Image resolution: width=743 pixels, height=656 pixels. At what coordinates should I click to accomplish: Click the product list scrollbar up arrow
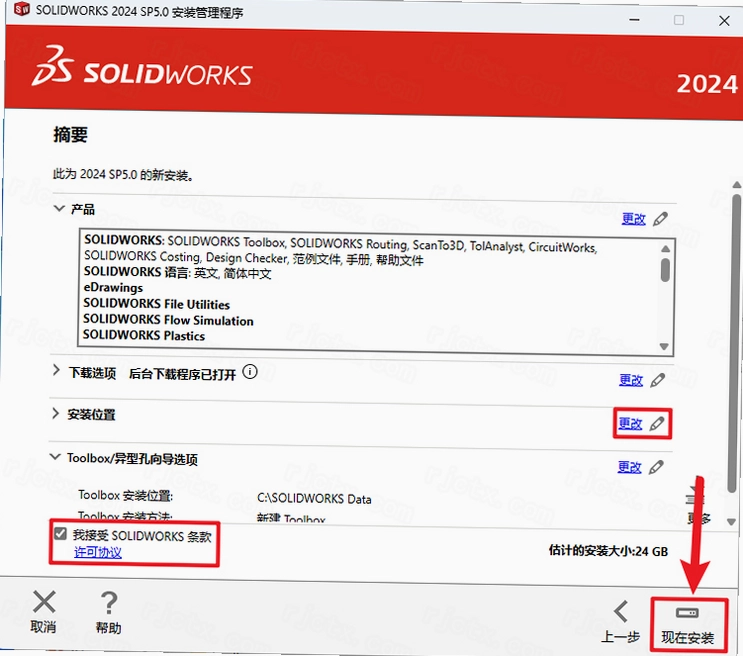(665, 249)
